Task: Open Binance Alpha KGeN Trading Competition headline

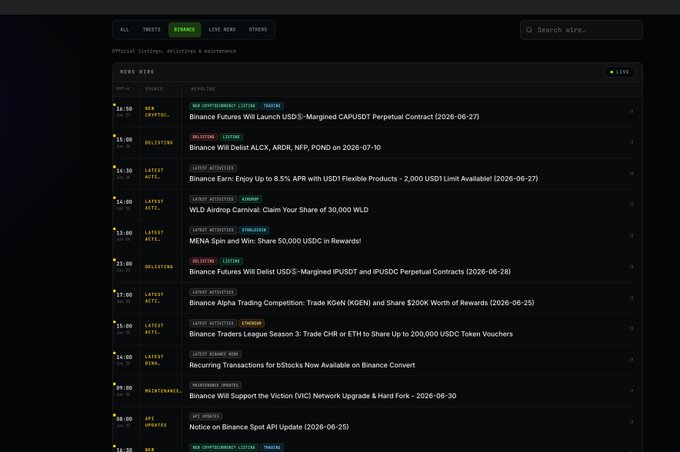Action: 362,303
